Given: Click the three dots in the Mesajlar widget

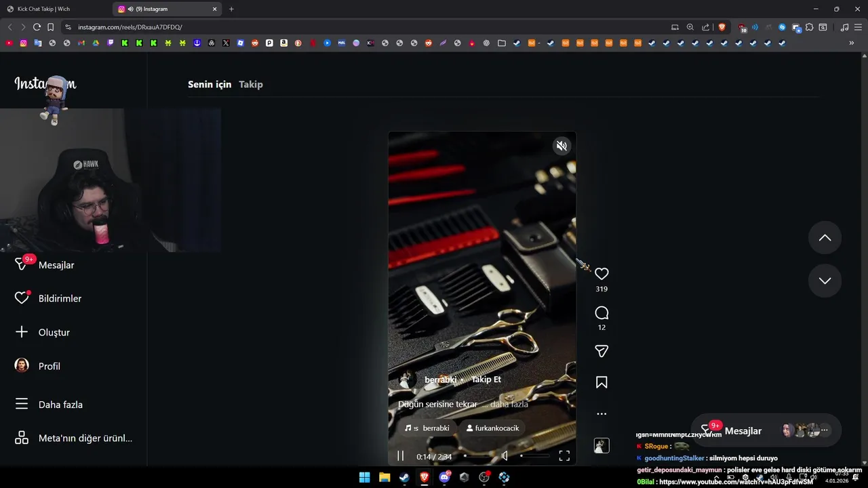Looking at the screenshot, I should tap(825, 430).
